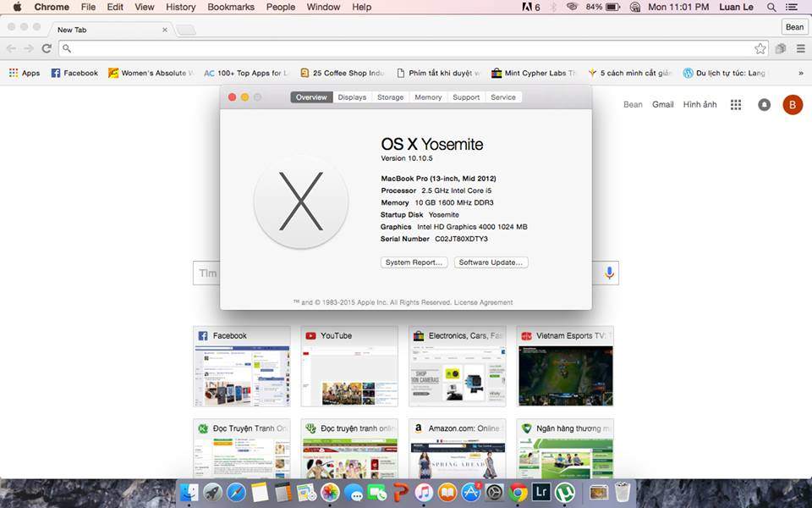Open the YouTube most-visited thumbnail

pos(348,367)
